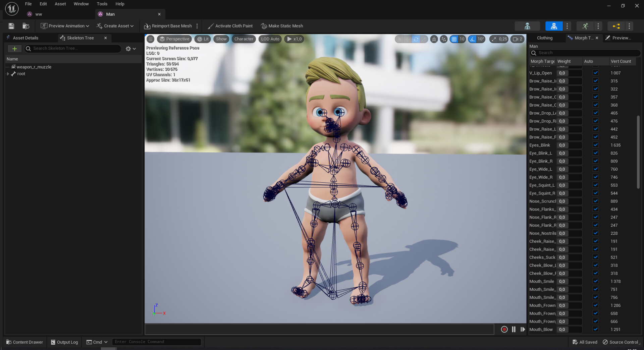Open the Preview Animation dropdown
644x350 pixels.
pos(65,26)
